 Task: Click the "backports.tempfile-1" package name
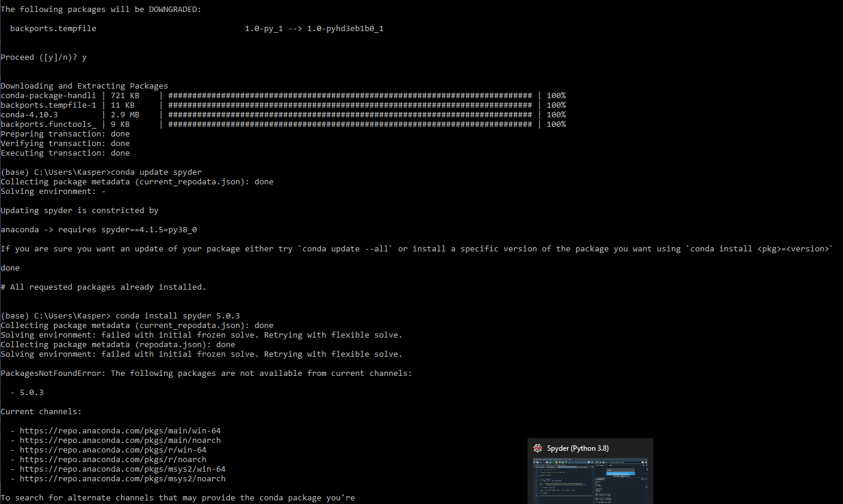(x=48, y=105)
